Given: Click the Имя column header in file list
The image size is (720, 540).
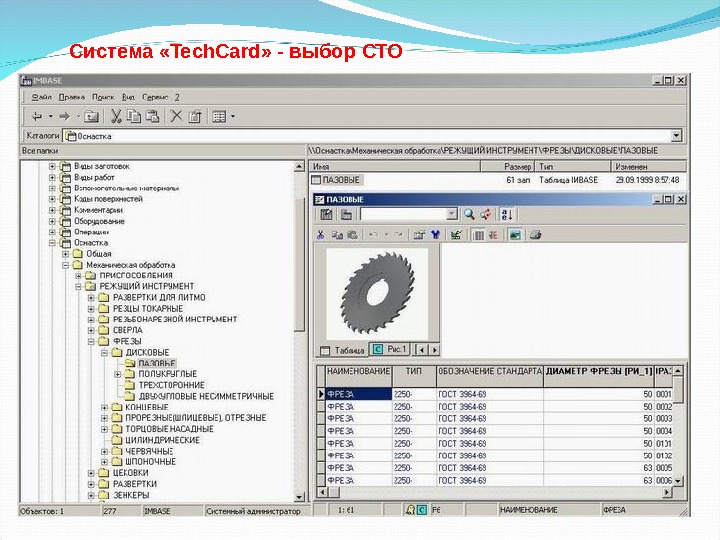Looking at the screenshot, I should click(394, 167).
